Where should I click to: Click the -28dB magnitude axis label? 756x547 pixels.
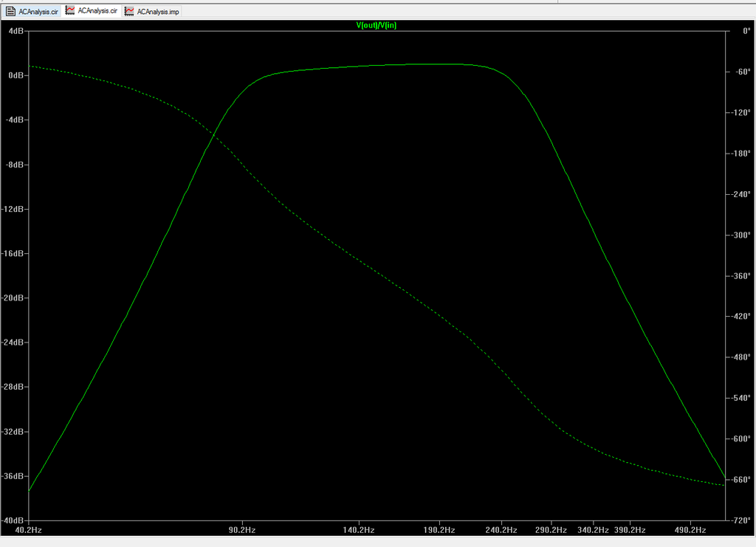(x=13, y=387)
